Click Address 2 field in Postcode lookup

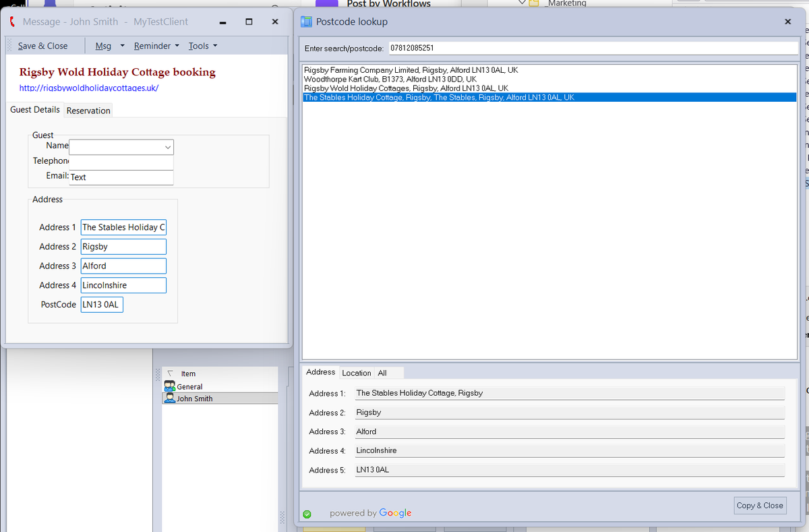tap(570, 412)
